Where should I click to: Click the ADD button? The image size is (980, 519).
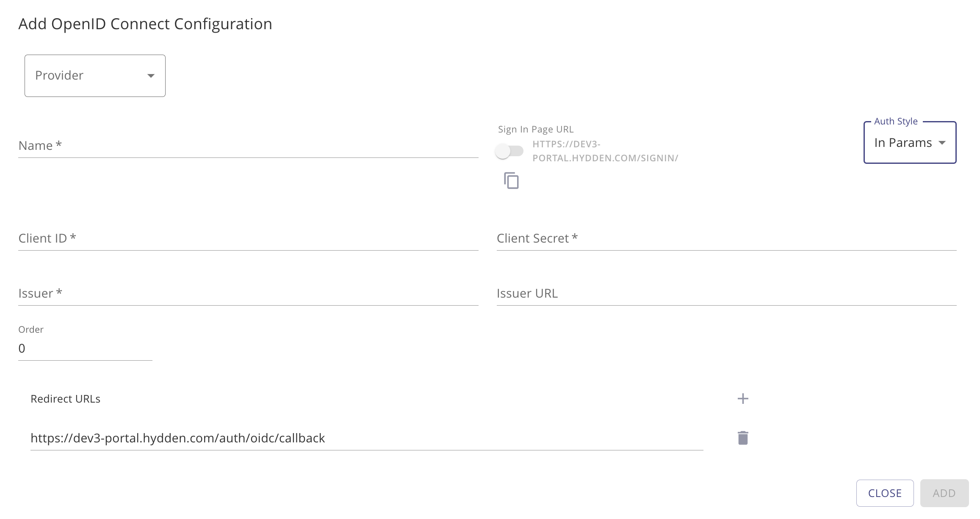pos(944,493)
